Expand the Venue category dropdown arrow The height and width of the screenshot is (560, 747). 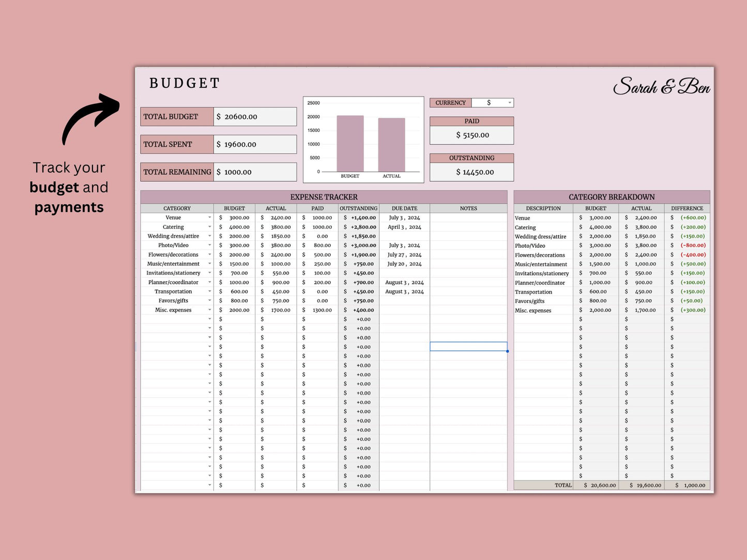click(209, 217)
